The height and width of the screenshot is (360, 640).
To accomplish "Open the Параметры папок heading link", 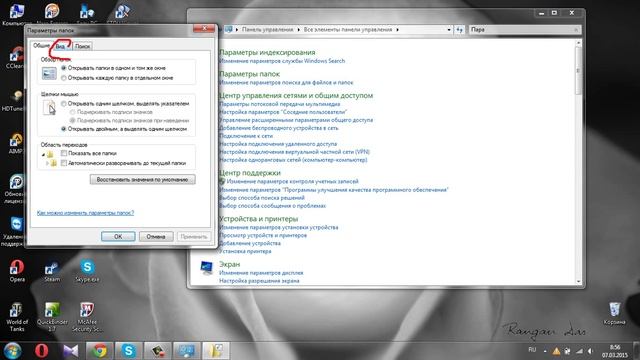I will coord(249,74).
